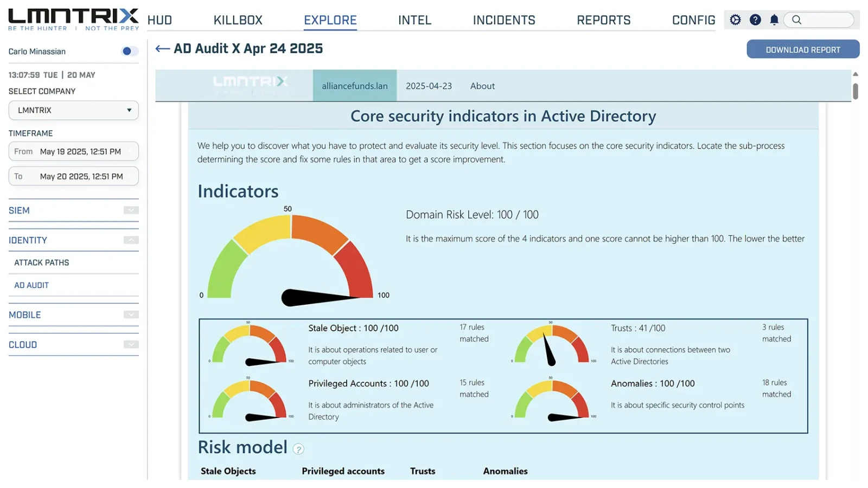Click the Trusts heading in Risk model
Viewport: 868px width, 488px height.
click(x=423, y=471)
